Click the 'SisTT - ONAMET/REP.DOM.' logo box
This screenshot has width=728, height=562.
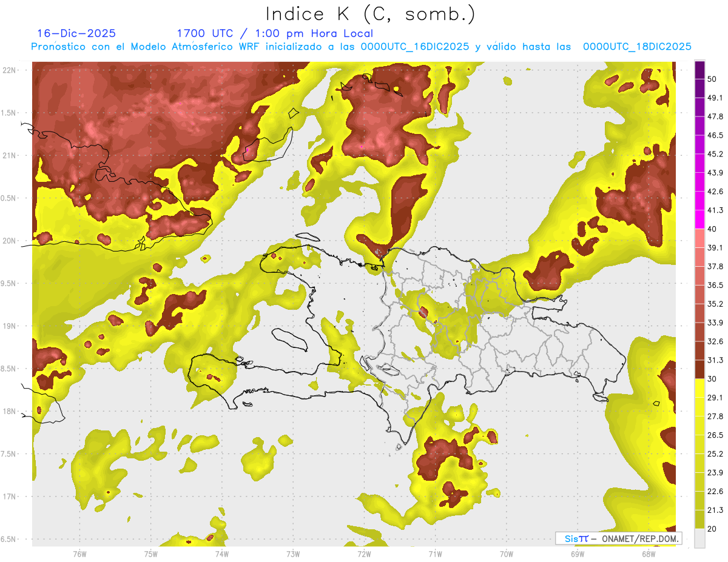[x=618, y=538]
